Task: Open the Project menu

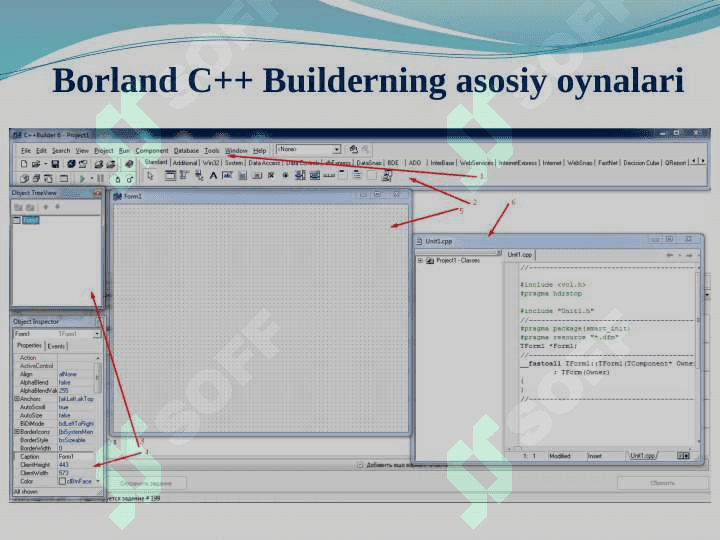Action: (103, 150)
